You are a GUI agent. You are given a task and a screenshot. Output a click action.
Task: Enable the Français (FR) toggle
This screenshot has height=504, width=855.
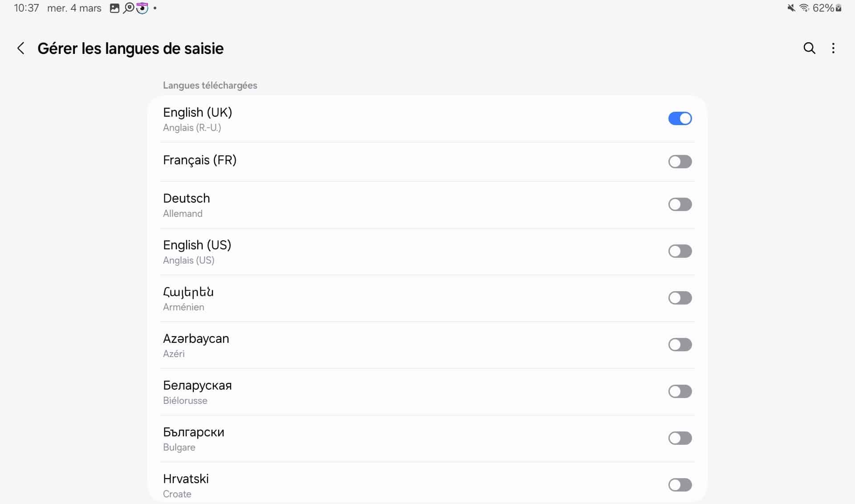coord(680,162)
